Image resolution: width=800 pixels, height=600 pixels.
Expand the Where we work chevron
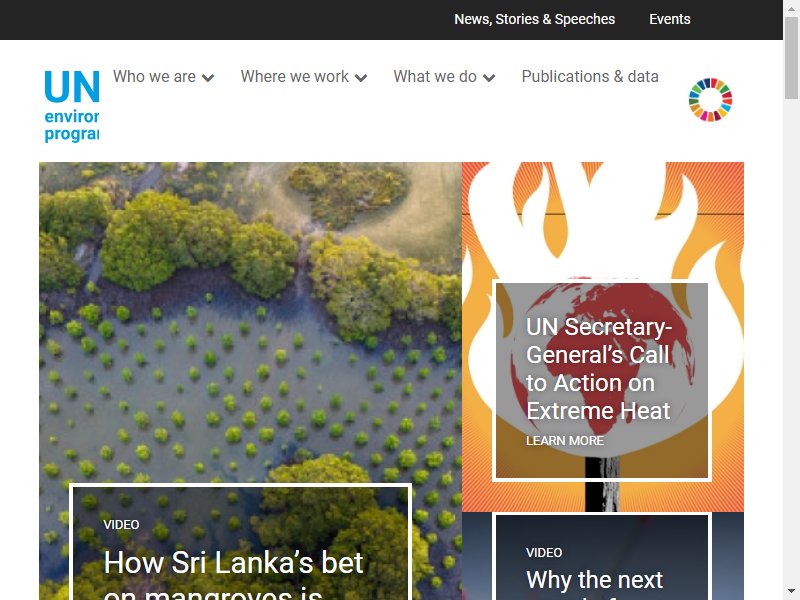(x=361, y=78)
